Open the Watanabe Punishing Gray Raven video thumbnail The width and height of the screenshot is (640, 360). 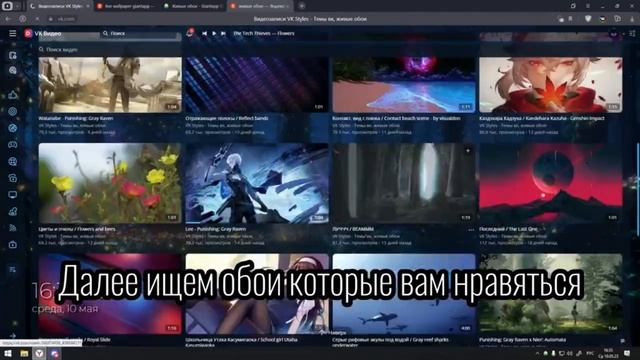110,85
